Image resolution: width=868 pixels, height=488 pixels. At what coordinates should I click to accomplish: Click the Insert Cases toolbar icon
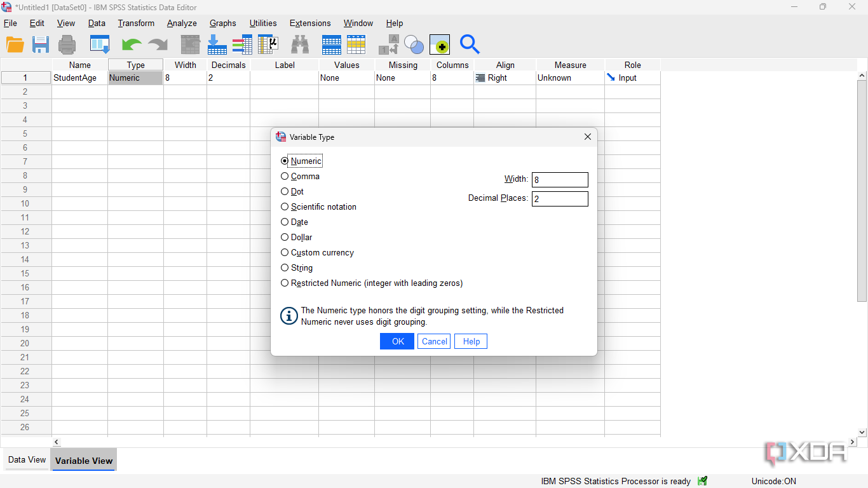click(331, 44)
